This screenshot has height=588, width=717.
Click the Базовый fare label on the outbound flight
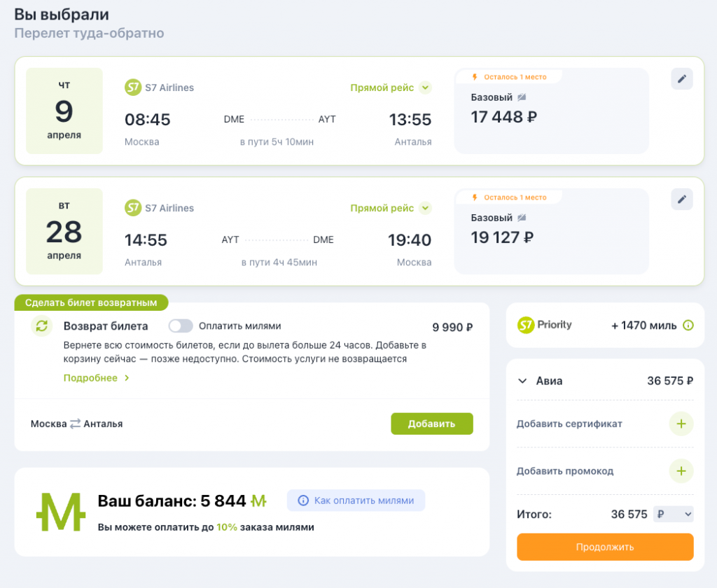point(492,97)
